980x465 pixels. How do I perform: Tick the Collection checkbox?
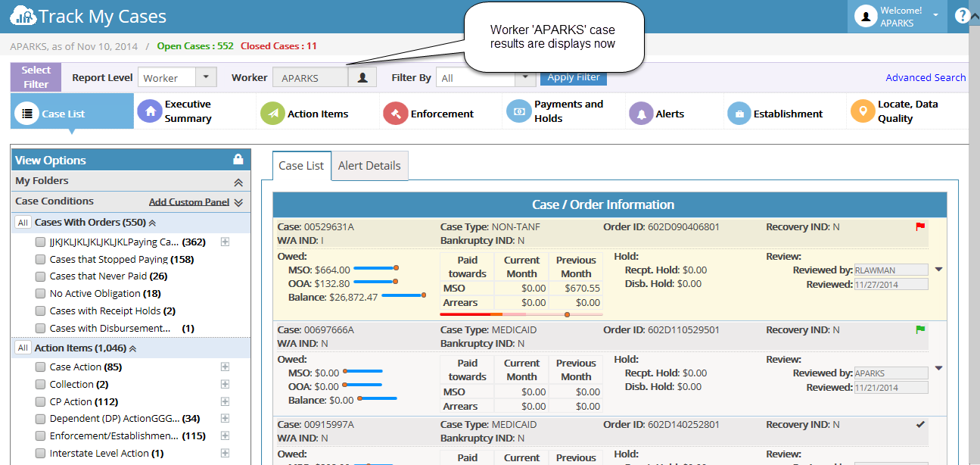(x=40, y=385)
